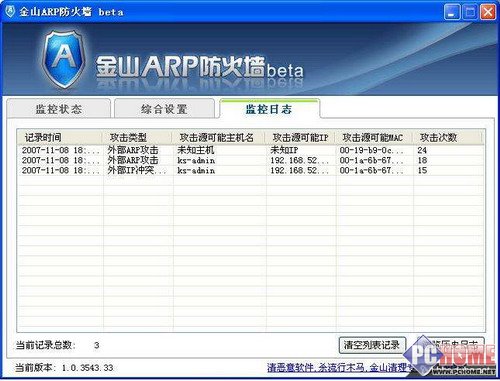Sort by the 攻击类型 column header
Screen dimensions: 500x381
pos(137,137)
